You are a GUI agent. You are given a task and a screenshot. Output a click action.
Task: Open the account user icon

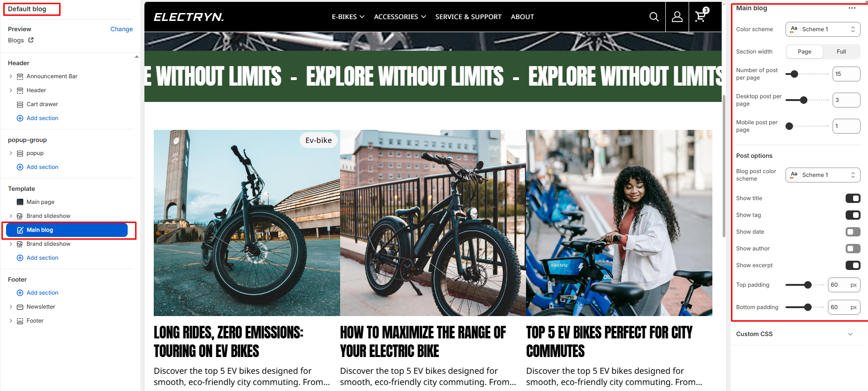[x=677, y=17]
